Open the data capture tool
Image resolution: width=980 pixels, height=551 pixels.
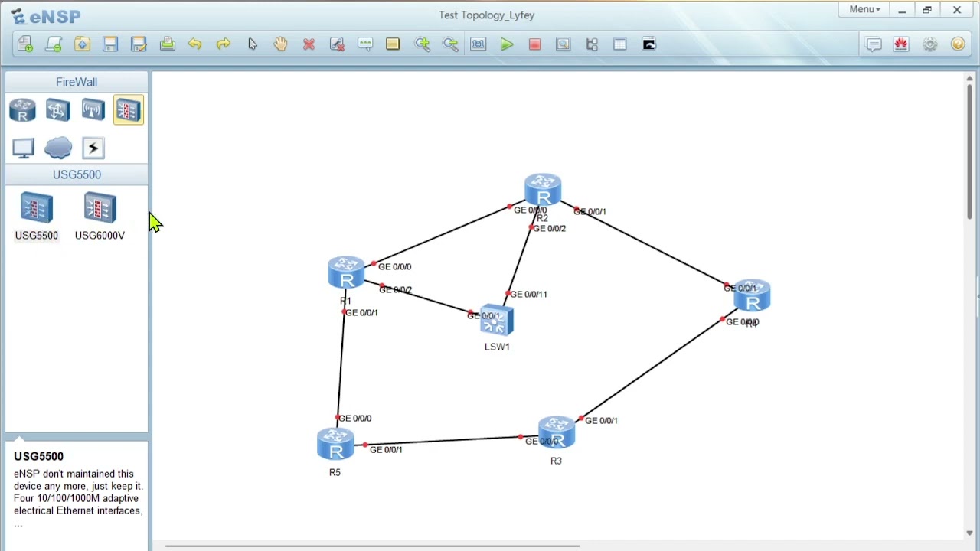[563, 44]
